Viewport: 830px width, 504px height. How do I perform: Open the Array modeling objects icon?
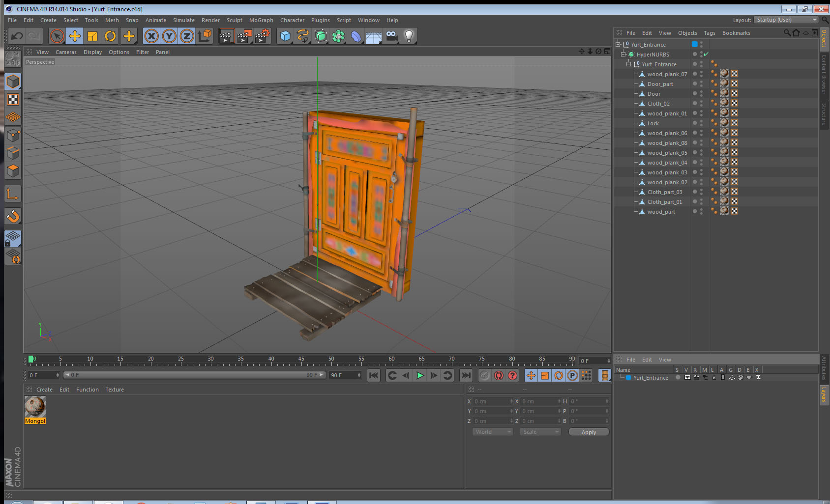tap(338, 36)
